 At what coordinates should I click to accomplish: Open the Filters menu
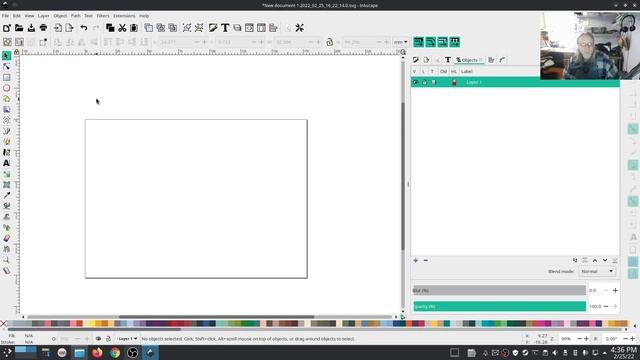point(103,16)
